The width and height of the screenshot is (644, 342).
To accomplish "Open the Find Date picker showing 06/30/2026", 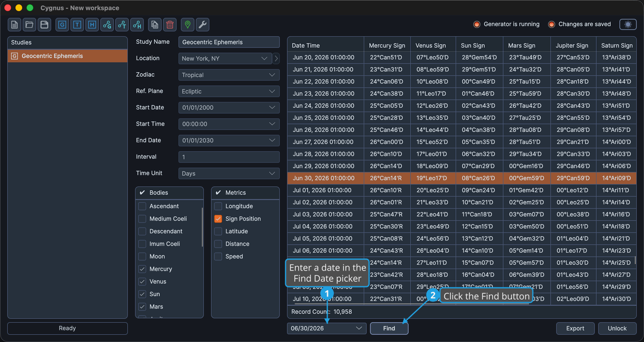I will 327,328.
